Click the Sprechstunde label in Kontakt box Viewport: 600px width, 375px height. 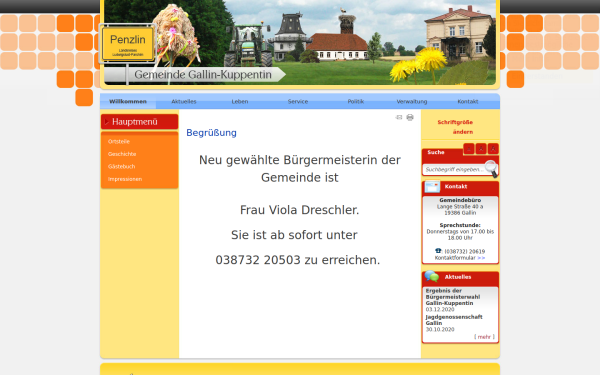point(460,225)
